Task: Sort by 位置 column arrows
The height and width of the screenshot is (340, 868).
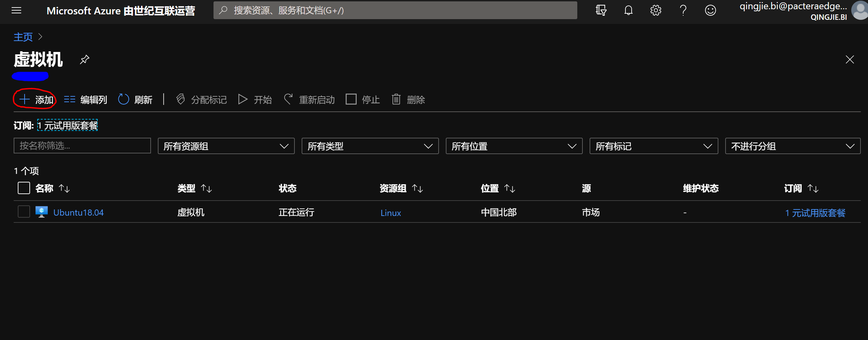Action: pyautogui.click(x=510, y=188)
